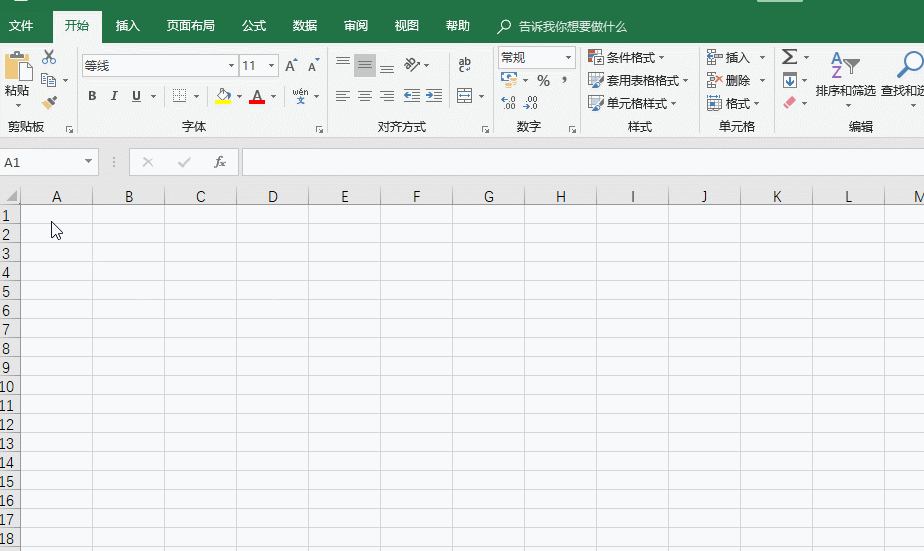Open the 文件 tab
This screenshot has width=924, height=551.
point(21,26)
